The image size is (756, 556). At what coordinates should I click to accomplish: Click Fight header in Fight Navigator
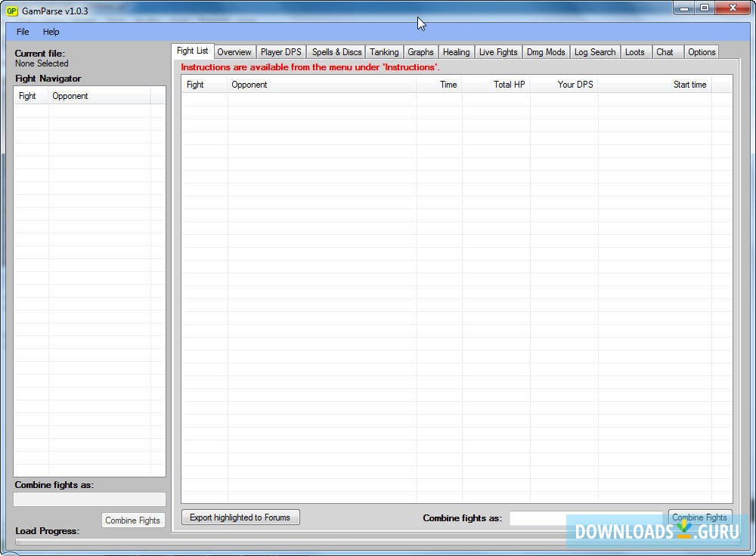tap(31, 96)
